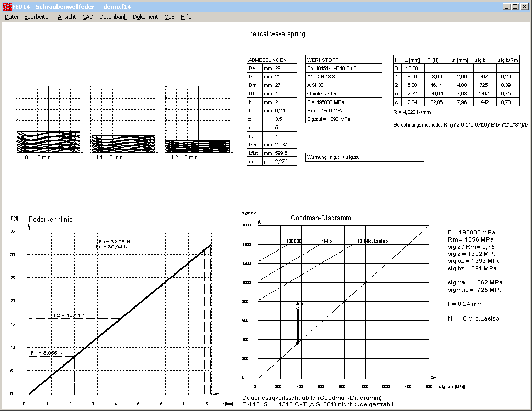Click the spring drawing labeled L0 = 10 mm
Screen dimensions: 532x411
(48, 141)
